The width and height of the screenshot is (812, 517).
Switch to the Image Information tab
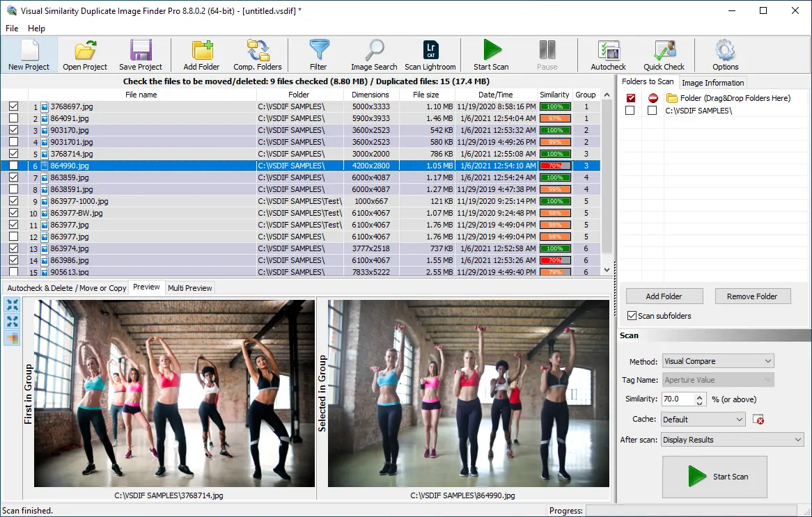pos(713,81)
